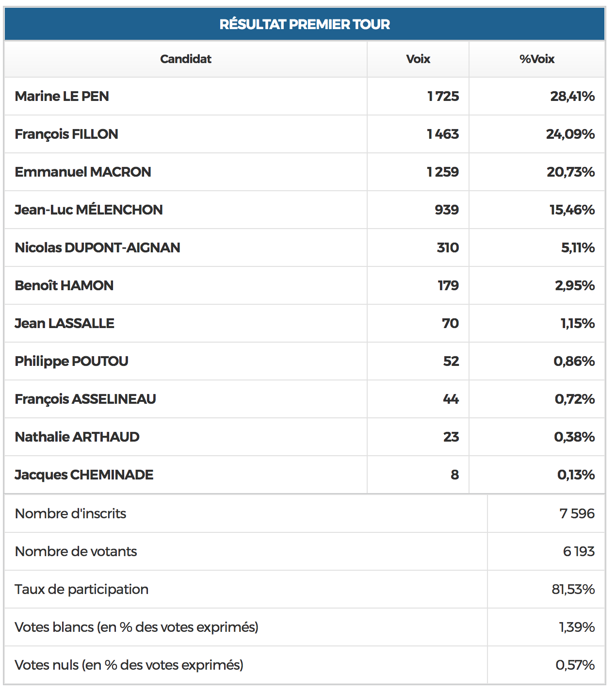Viewport: 616px width, 693px height.
Task: Click Jacques CHEMINADE candidate name
Action: tap(84, 475)
